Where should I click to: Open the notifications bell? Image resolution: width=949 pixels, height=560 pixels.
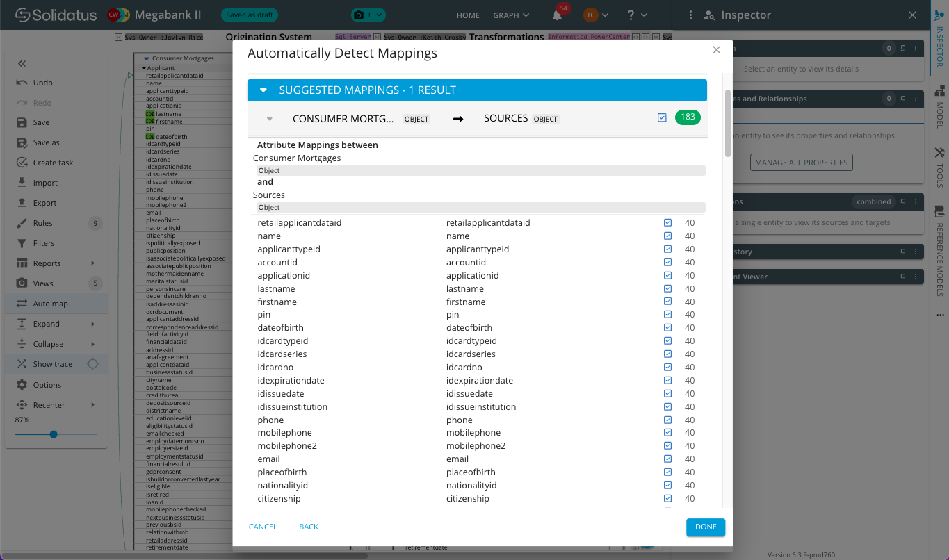point(557,15)
